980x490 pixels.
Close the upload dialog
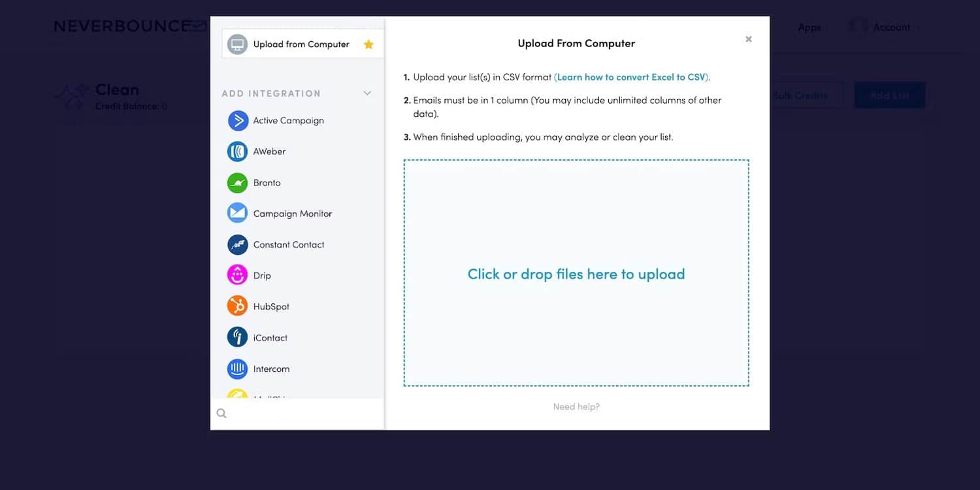[x=749, y=39]
